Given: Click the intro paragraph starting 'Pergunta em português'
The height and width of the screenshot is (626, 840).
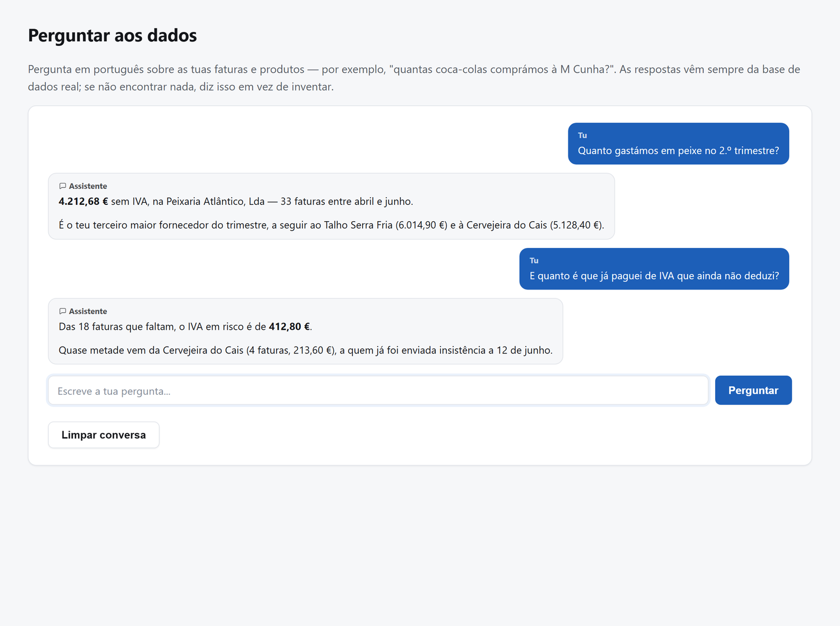Looking at the screenshot, I should click(x=414, y=78).
